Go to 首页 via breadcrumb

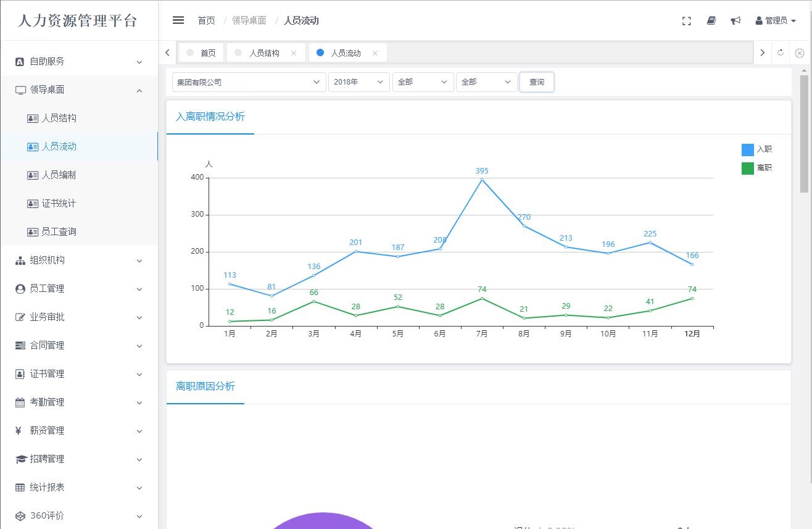(x=207, y=21)
